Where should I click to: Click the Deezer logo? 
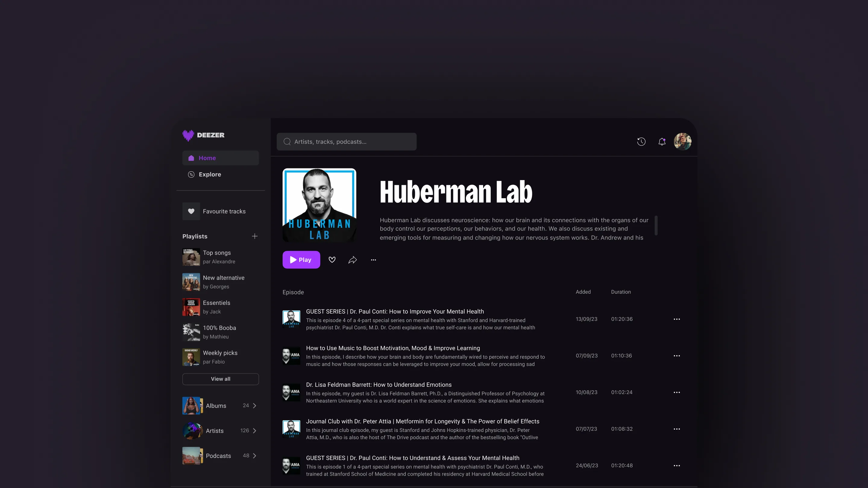pyautogui.click(x=203, y=135)
